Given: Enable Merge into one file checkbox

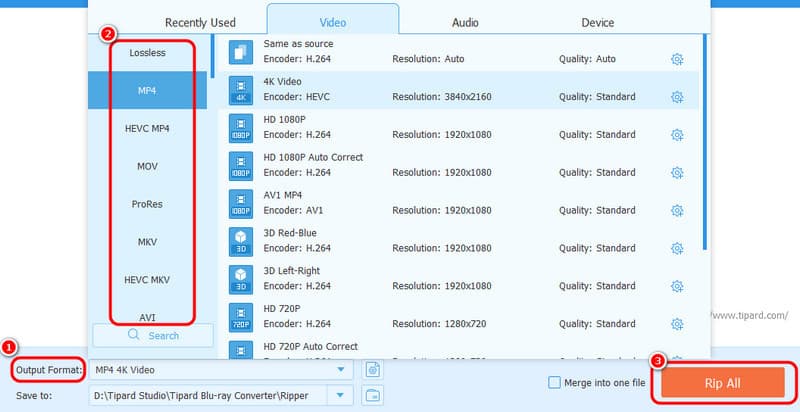Looking at the screenshot, I should click(x=554, y=382).
